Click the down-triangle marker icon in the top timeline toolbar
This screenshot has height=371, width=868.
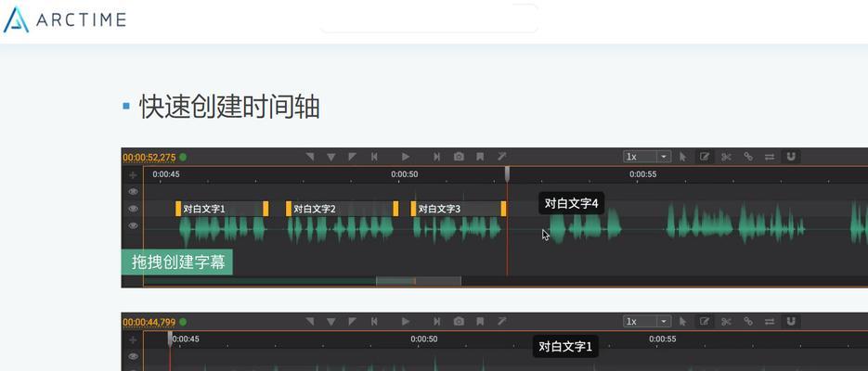click(331, 157)
